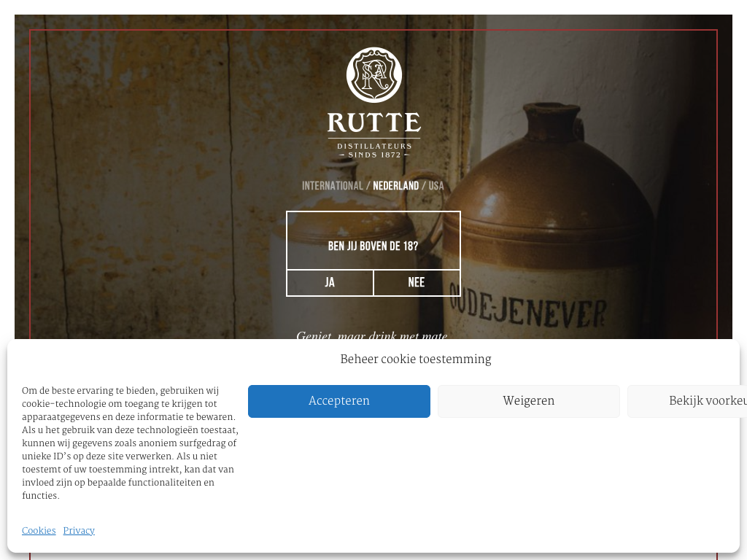This screenshot has height=560, width=747.
Task: Click the 'Ben jij boven de 18?' question
Action: tap(373, 246)
